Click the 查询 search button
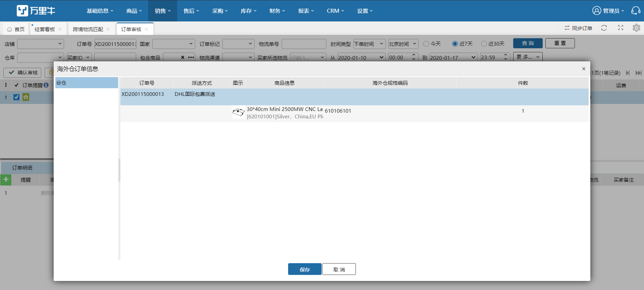 528,43
